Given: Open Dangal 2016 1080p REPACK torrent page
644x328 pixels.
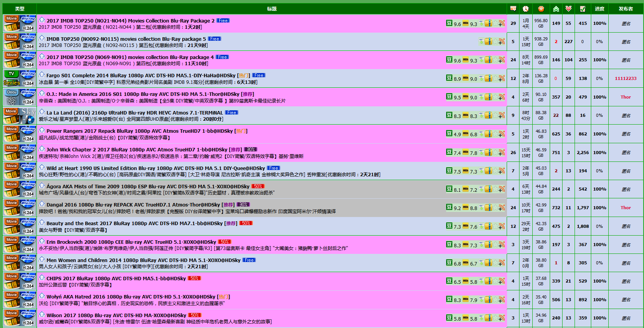Looking at the screenshot, I should pyautogui.click(x=133, y=205).
